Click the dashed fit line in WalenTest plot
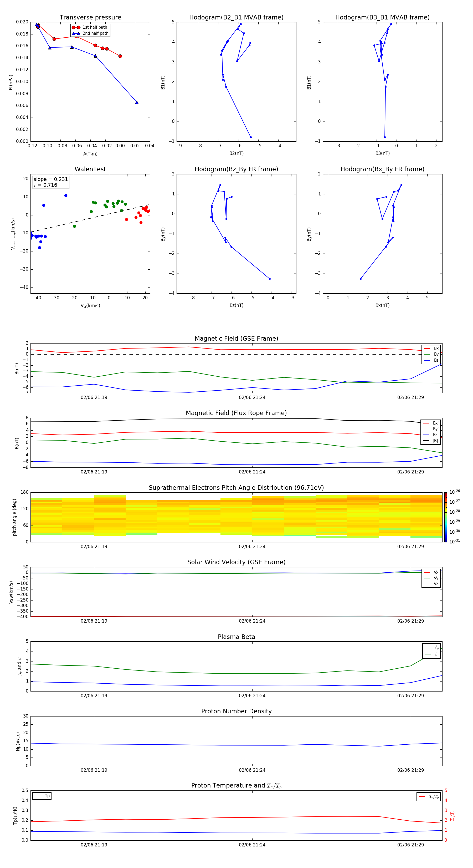This screenshot has width=473, height=868. coord(90,218)
